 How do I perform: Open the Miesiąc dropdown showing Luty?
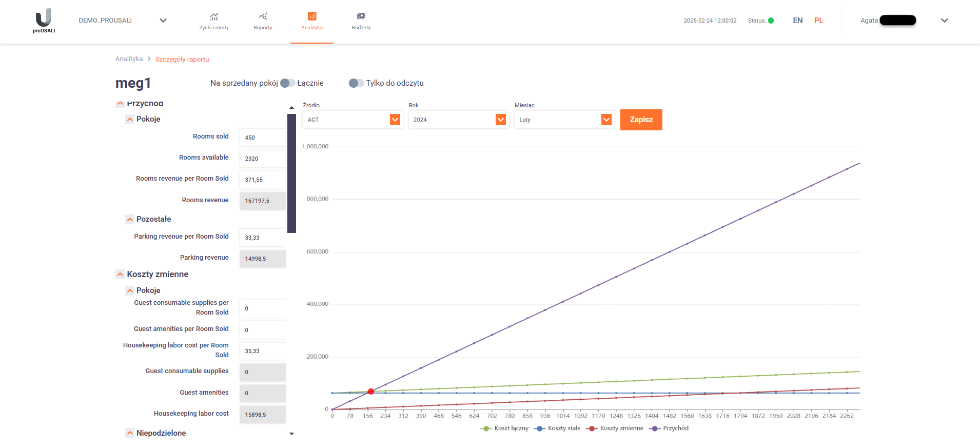[564, 120]
